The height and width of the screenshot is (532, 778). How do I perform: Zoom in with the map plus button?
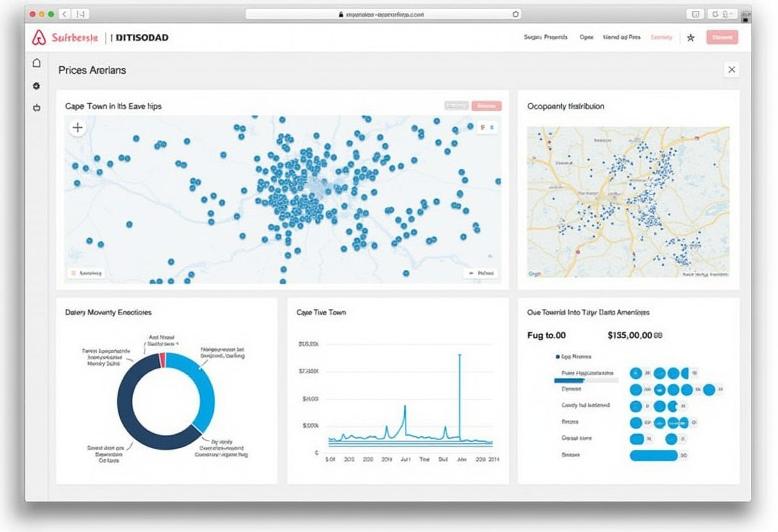point(77,128)
